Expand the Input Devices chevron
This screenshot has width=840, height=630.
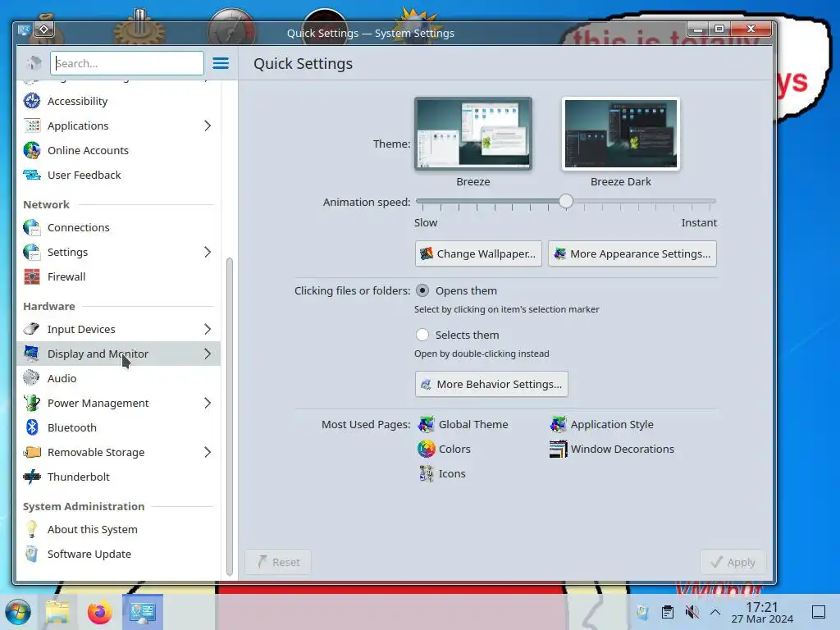[x=208, y=329]
